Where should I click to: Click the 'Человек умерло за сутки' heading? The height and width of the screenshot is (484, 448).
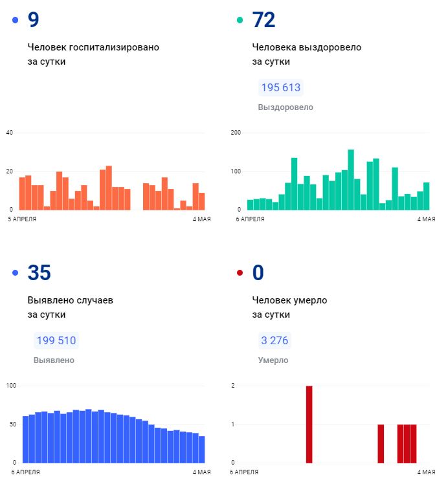[289, 307]
